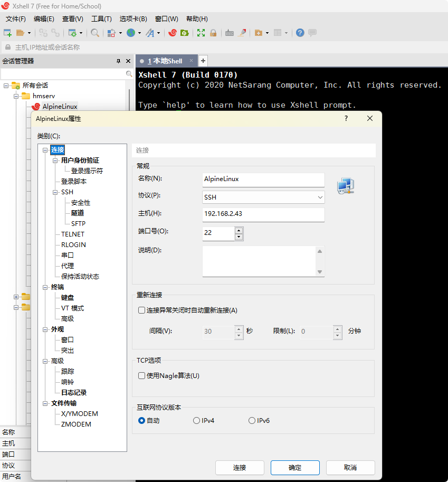Click the new session toolbar icon
The width and height of the screenshot is (448, 482).
click(x=7, y=33)
